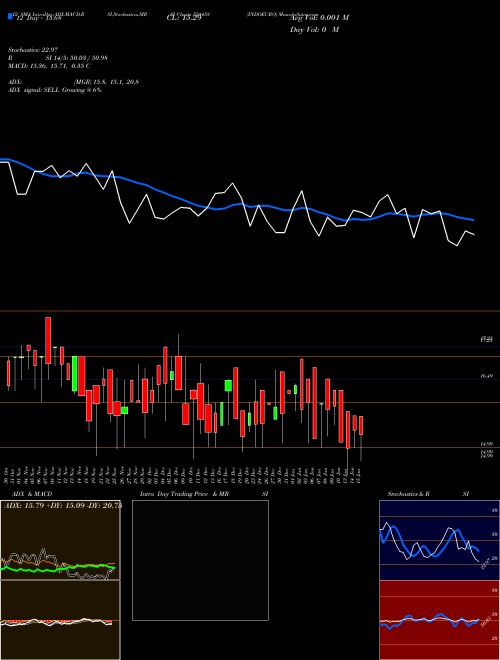Select the "Stochastics: 22.97" reading

32,50
